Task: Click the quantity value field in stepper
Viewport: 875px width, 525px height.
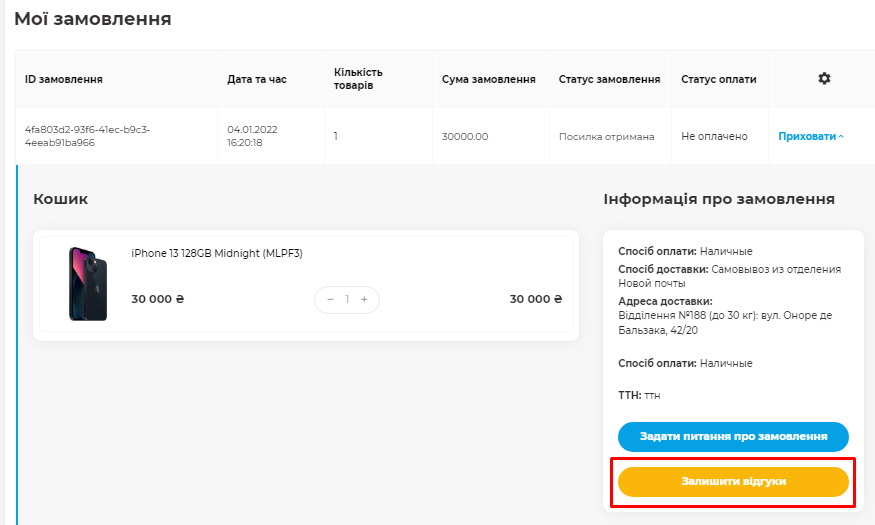Action: [347, 300]
